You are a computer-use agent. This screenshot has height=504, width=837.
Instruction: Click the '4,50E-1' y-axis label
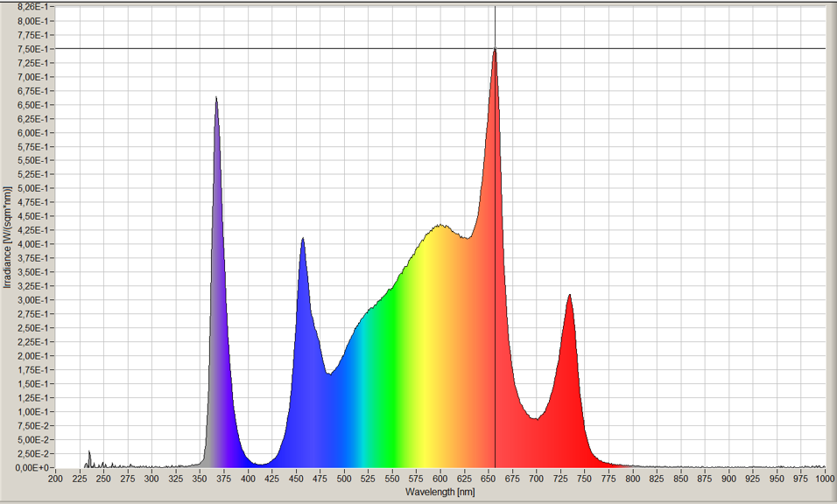click(32, 216)
